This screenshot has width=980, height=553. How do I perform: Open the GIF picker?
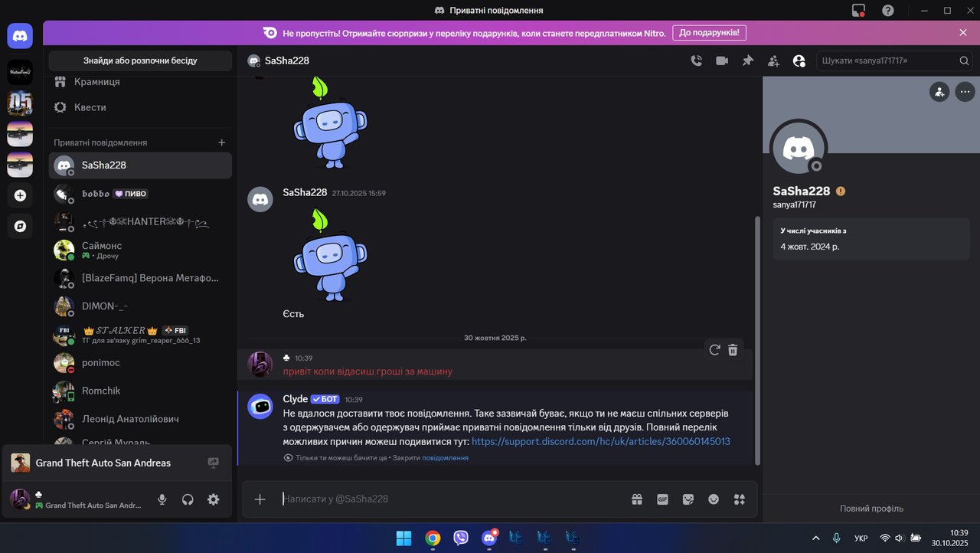[663, 499]
